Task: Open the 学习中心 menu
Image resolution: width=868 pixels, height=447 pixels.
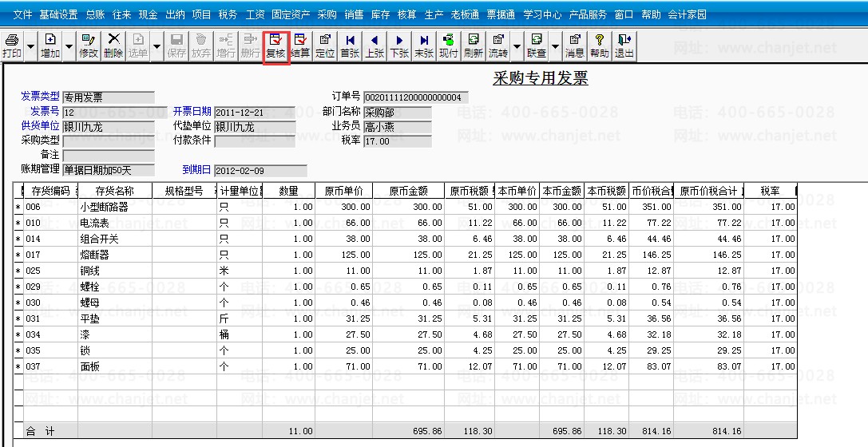Action: [542, 15]
